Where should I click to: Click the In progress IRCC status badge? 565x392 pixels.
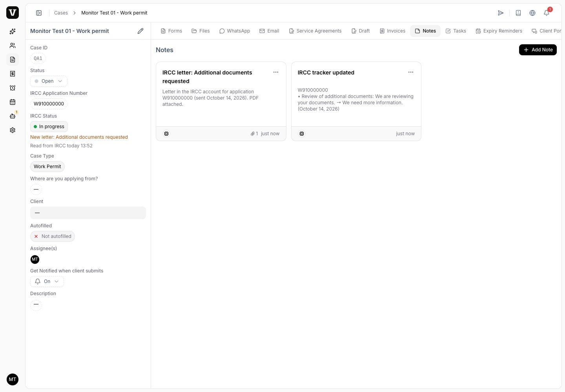click(49, 127)
